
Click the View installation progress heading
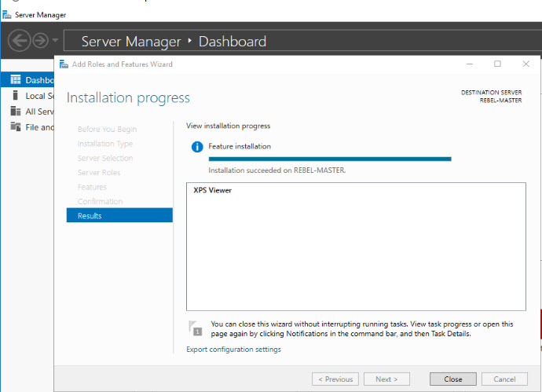click(228, 126)
